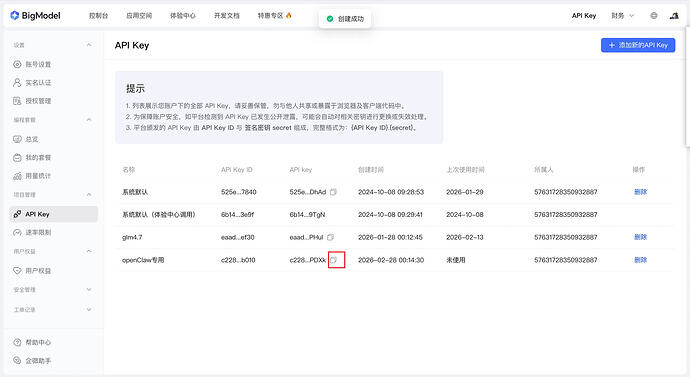
Task: Copy the c228...PDXk API key
Action: [x=333, y=260]
